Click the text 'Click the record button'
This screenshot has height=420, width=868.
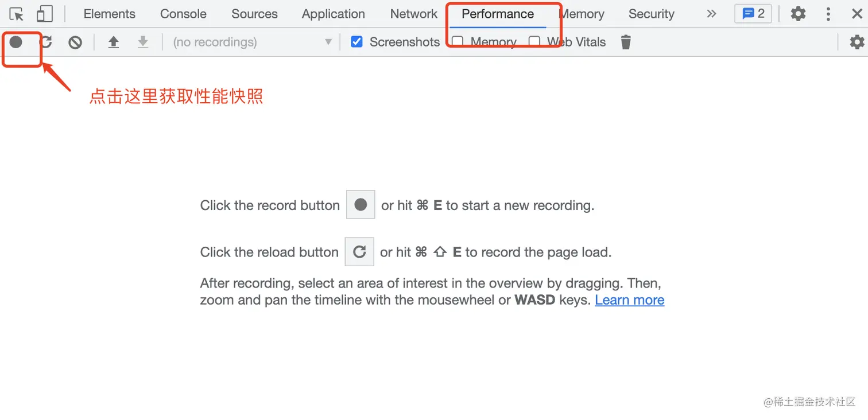[270, 205]
